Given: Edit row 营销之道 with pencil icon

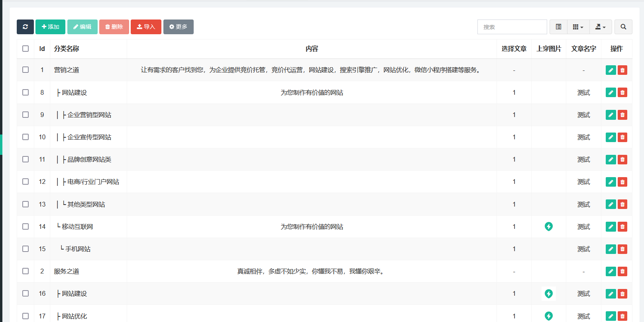Looking at the screenshot, I should pos(611,70).
